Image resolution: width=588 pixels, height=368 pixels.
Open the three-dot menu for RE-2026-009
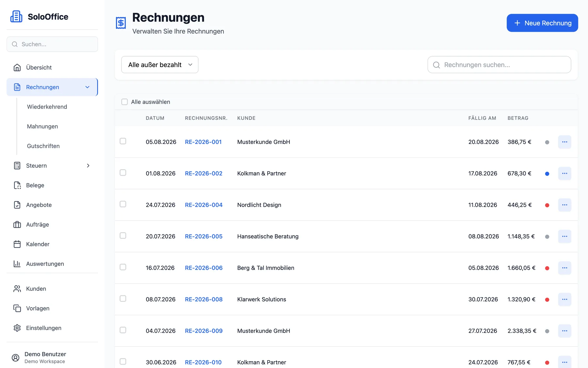point(564,331)
